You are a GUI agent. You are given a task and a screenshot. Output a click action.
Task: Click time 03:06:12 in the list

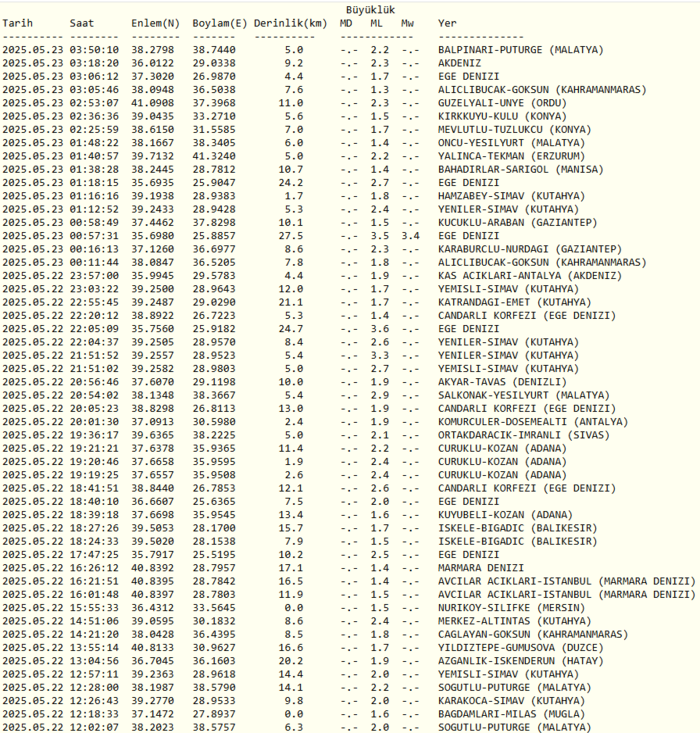(x=94, y=77)
